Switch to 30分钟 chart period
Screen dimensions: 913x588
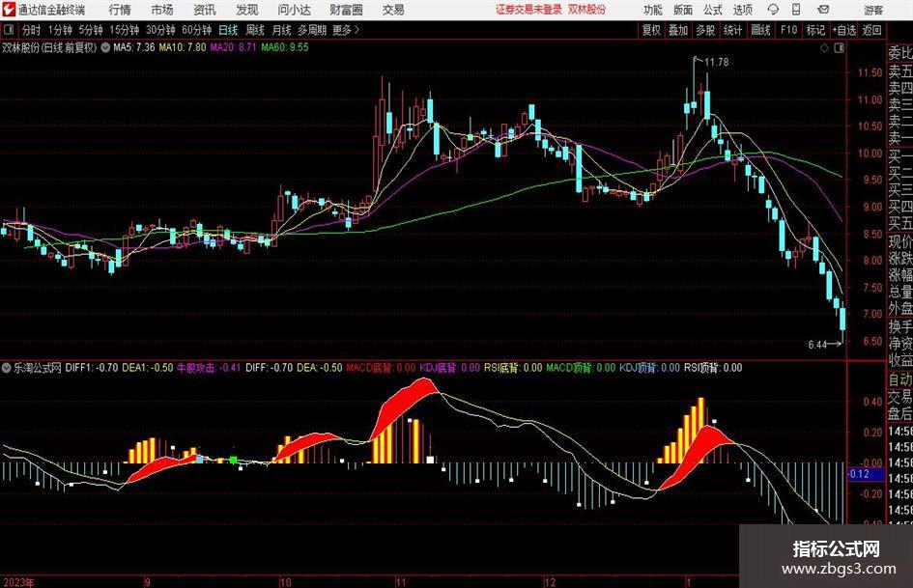(x=160, y=30)
